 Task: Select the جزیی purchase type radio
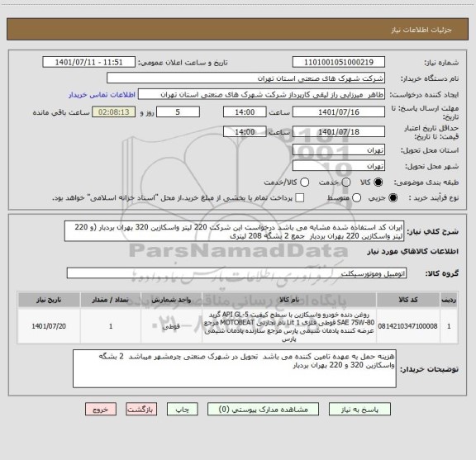tap(393, 198)
